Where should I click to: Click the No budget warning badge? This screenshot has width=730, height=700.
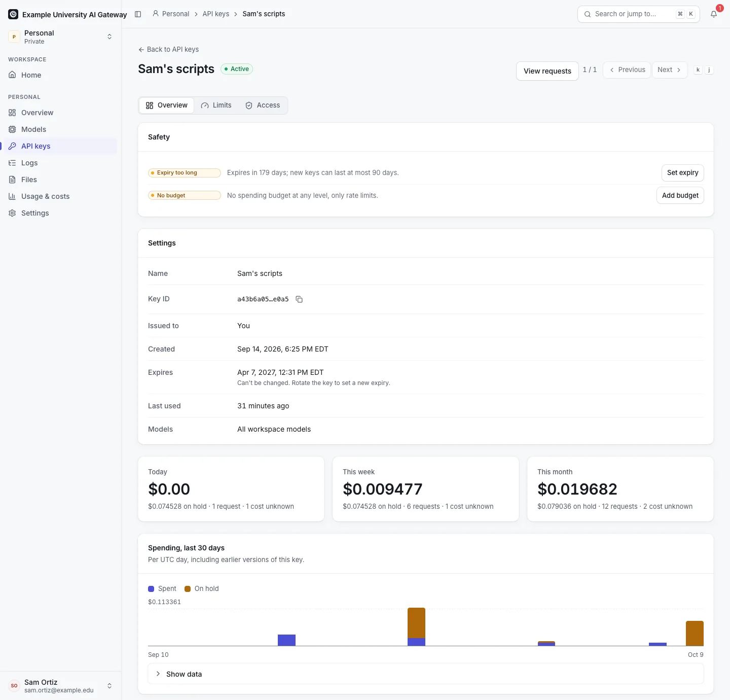click(185, 195)
